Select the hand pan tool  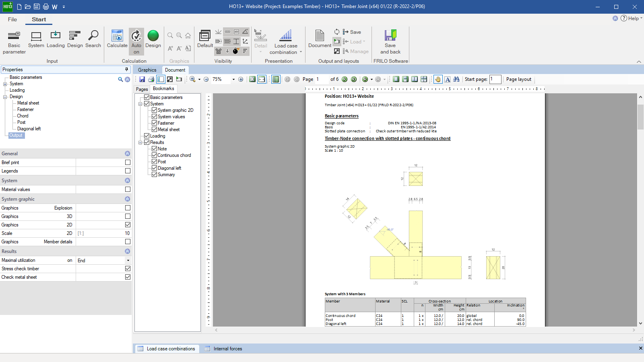(x=438, y=79)
